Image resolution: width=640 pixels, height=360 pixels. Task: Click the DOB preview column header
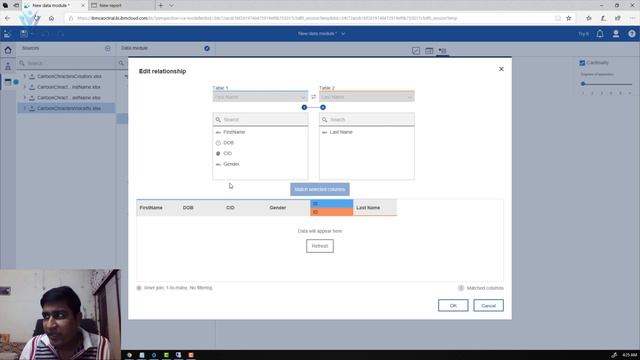(188, 208)
